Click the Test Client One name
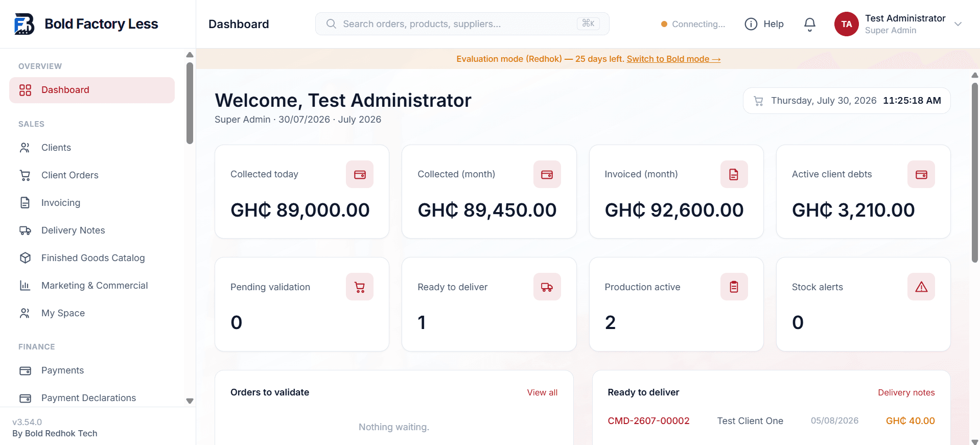 tap(750, 421)
